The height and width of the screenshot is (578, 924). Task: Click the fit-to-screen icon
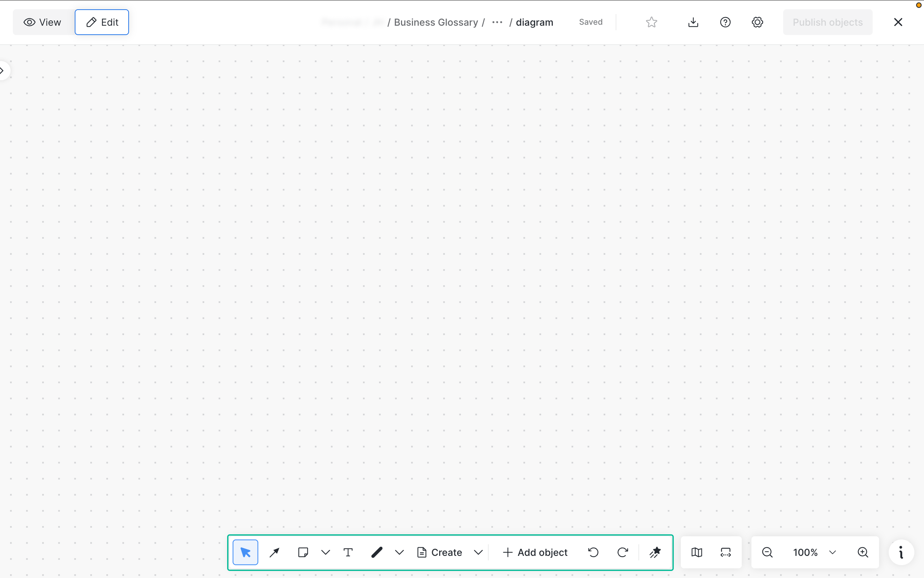725,552
